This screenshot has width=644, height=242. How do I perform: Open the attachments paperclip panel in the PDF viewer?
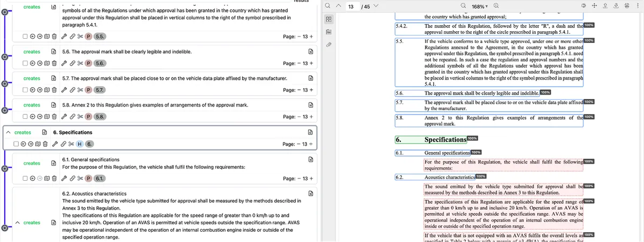(x=328, y=44)
